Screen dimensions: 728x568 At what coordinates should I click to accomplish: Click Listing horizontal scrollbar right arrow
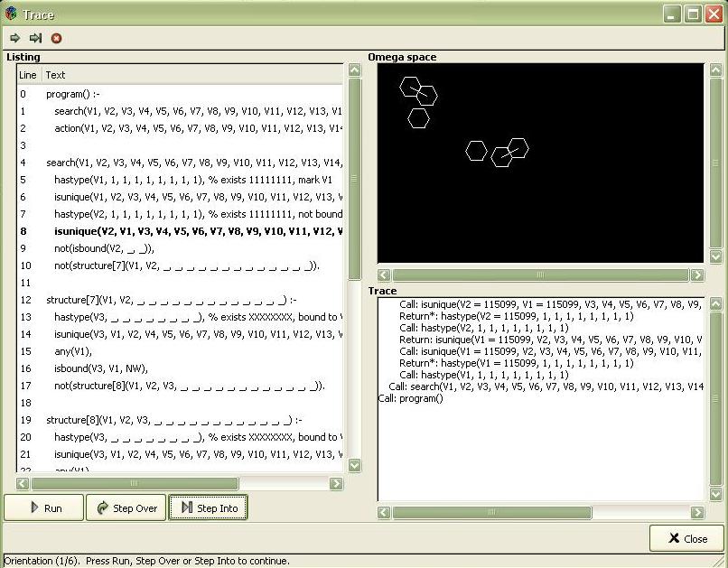pos(336,484)
